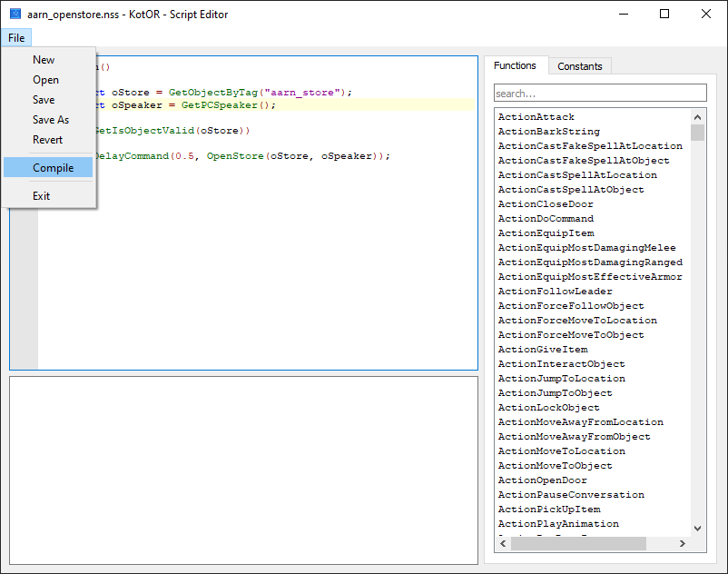Click the right arrow of the horizontal scrollbar
This screenshot has height=574, width=728.
[x=683, y=543]
